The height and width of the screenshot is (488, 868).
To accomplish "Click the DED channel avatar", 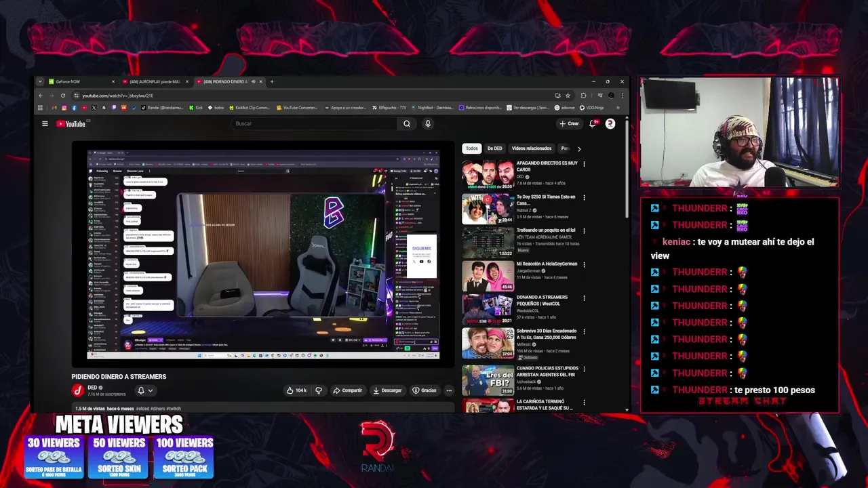I will [x=78, y=390].
